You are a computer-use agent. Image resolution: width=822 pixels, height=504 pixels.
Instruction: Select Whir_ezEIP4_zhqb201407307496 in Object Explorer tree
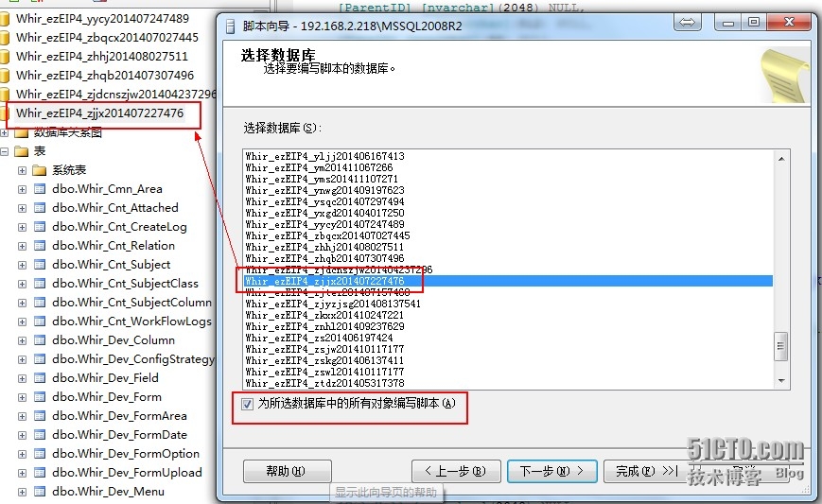pyautogui.click(x=105, y=76)
